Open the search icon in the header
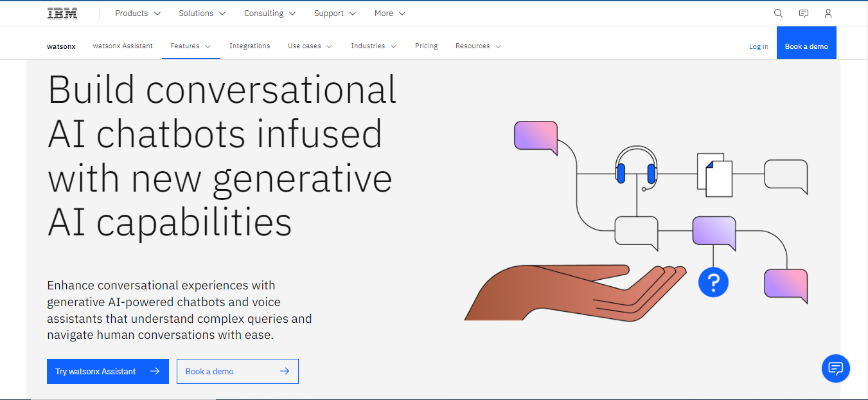868x400 pixels. [x=778, y=13]
